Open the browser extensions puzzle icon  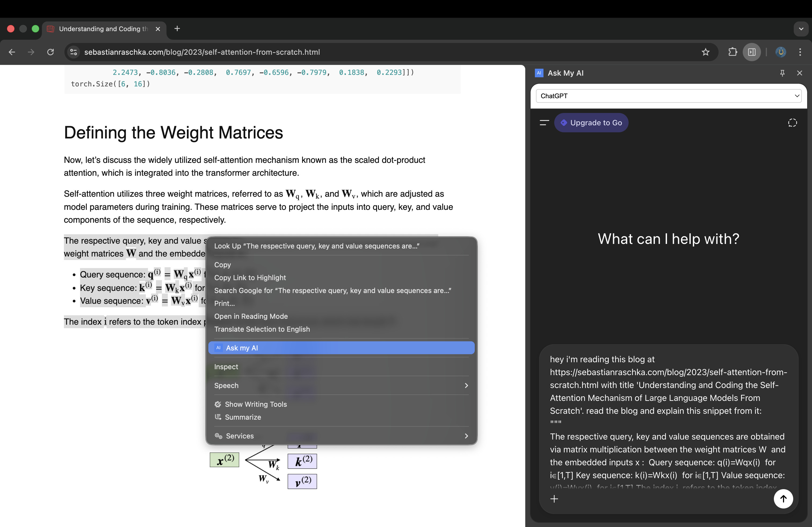pos(733,52)
